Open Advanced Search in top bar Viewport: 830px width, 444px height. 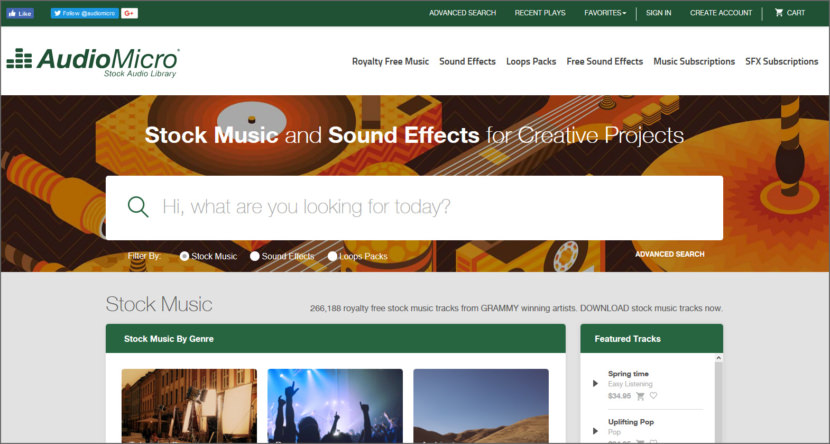[462, 13]
